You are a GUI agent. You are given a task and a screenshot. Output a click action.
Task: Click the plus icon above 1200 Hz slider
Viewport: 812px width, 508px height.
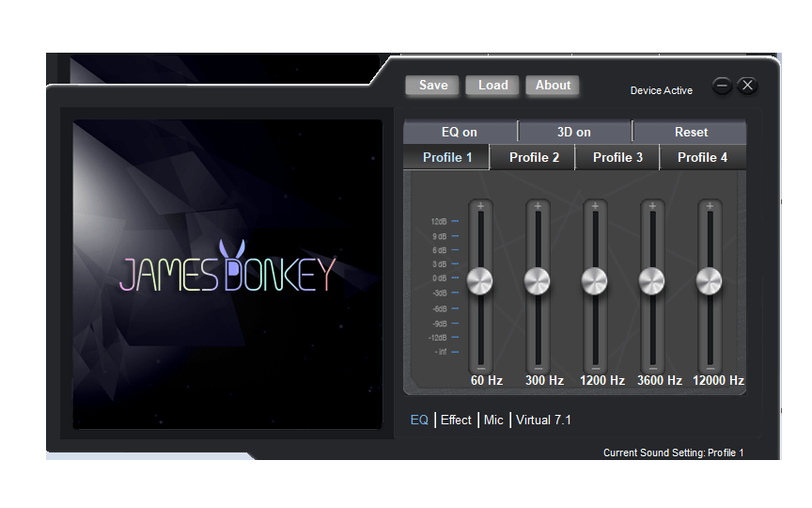click(x=596, y=206)
